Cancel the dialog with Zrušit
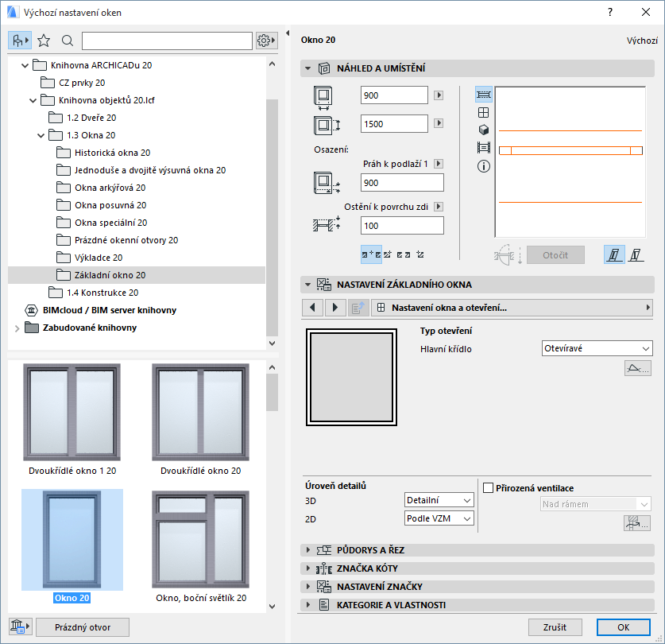The image size is (665, 644). click(x=555, y=627)
